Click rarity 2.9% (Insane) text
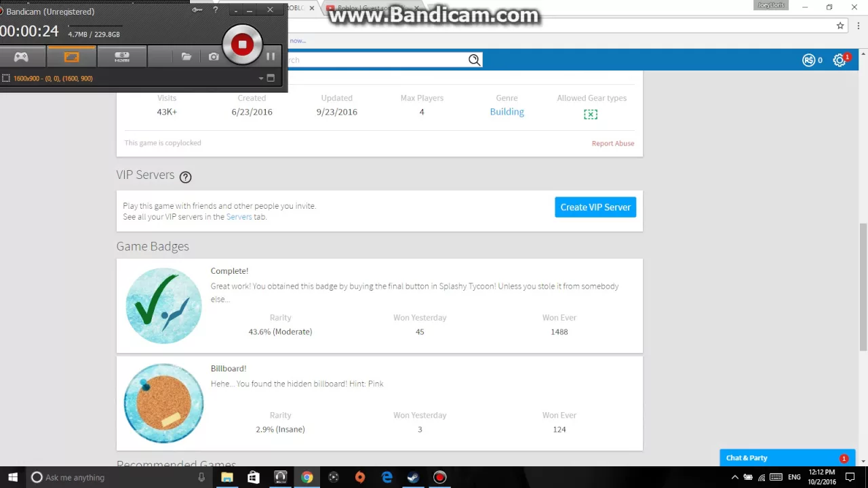 coord(280,429)
